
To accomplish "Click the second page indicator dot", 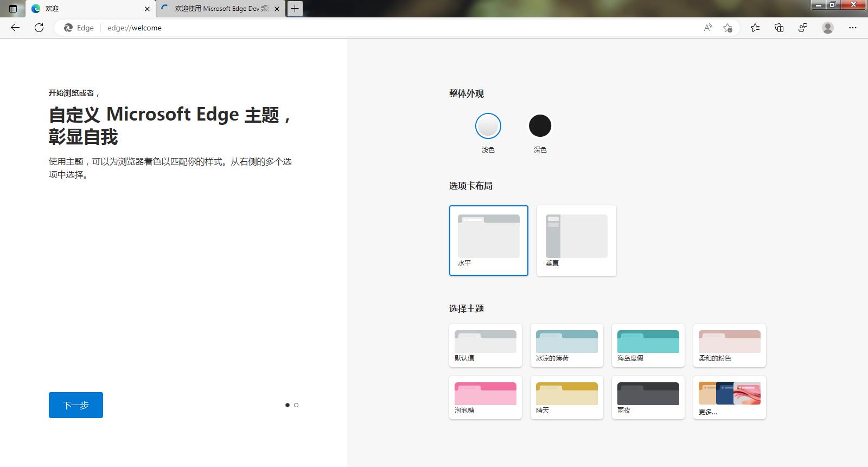I will (x=296, y=405).
